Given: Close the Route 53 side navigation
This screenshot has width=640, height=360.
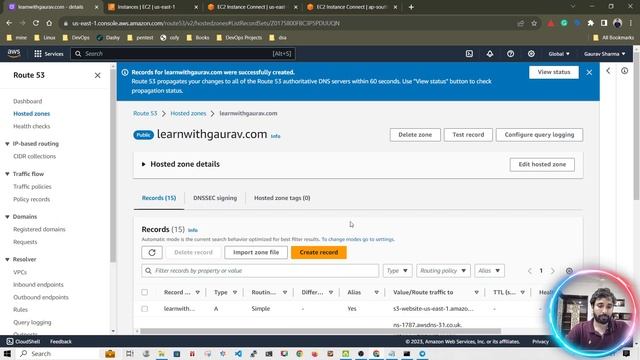Looking at the screenshot, I should click(98, 75).
